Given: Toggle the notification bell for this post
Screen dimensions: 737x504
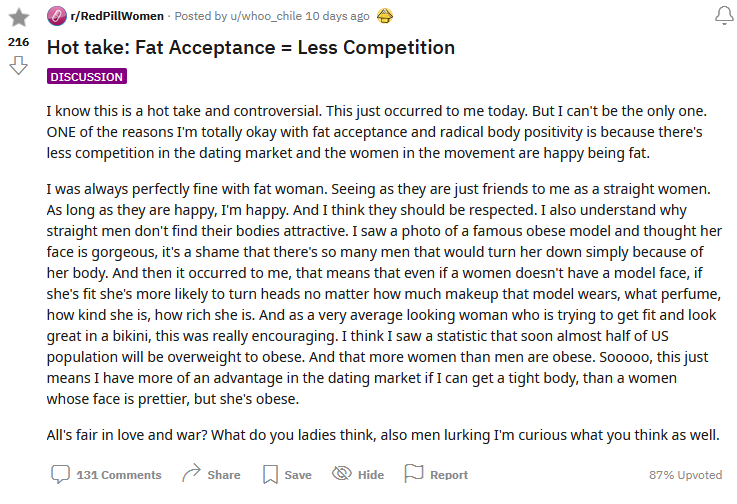Looking at the screenshot, I should click(x=723, y=16).
